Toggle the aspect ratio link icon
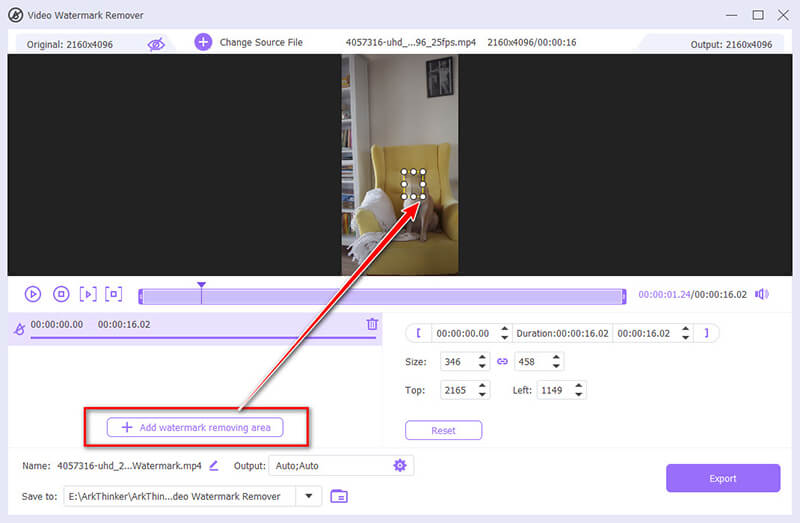Viewport: 800px width, 523px height. point(503,362)
